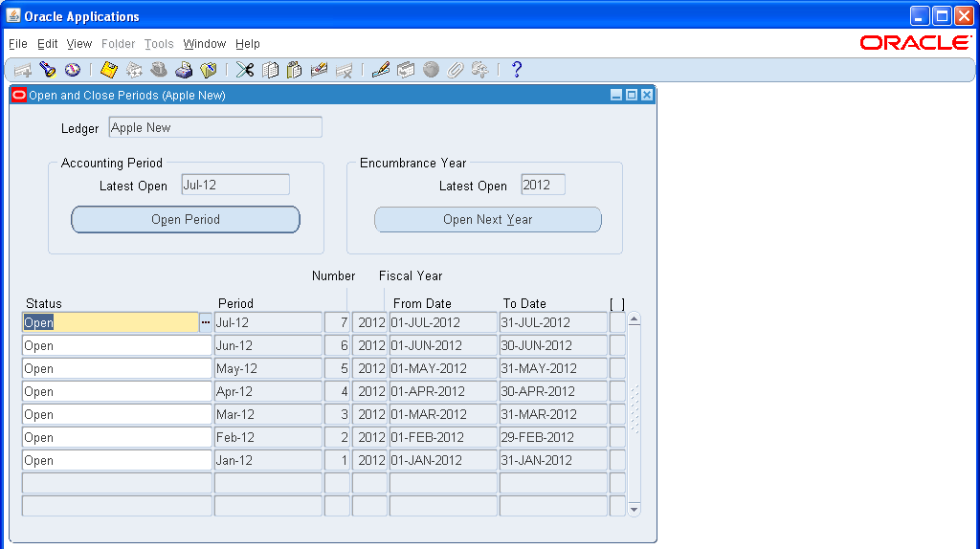Click the scroll up arrow of periods list
Viewport: 980px width, 549px height.
click(634, 319)
